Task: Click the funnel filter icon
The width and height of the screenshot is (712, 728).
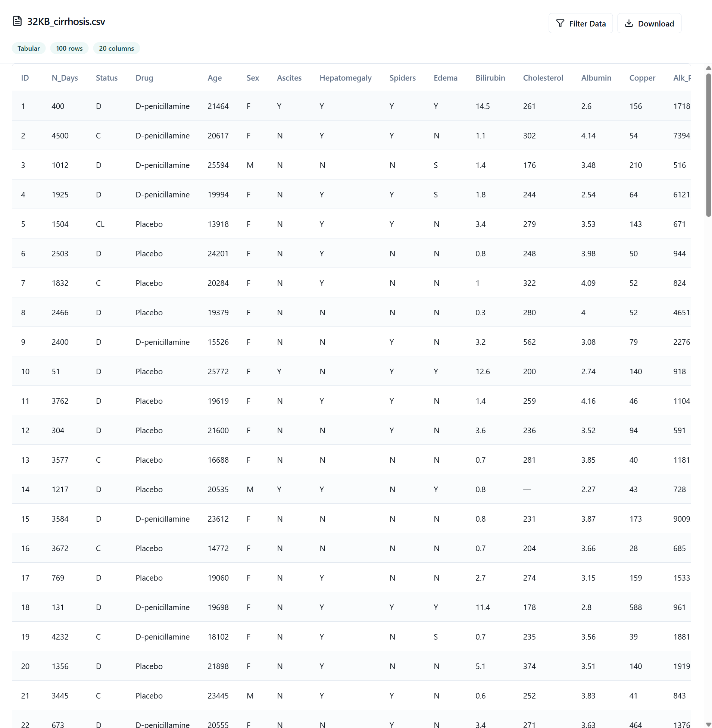Action: click(560, 24)
